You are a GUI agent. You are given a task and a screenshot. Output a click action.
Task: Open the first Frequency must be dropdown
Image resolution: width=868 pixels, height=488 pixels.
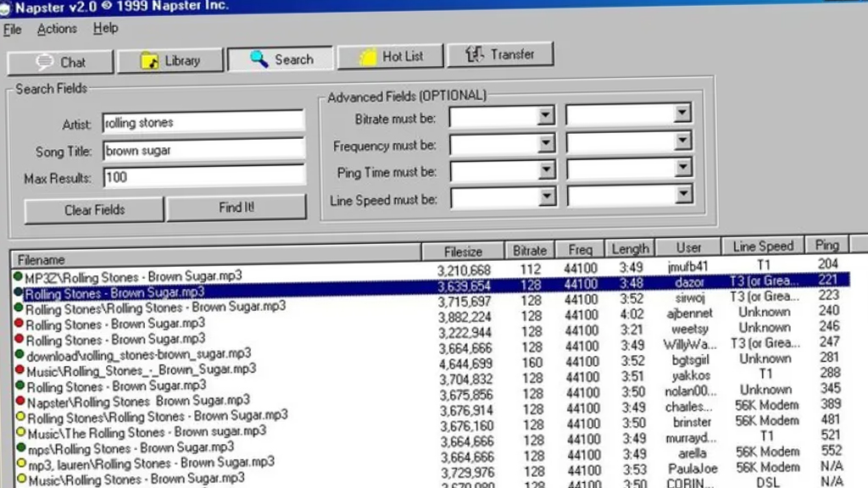coord(546,142)
